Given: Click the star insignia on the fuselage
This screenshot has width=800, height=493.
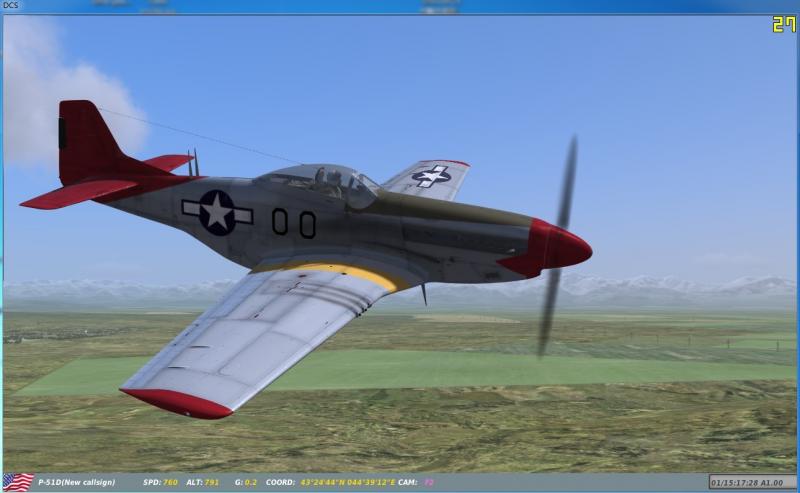Looking at the screenshot, I should pos(217,212).
